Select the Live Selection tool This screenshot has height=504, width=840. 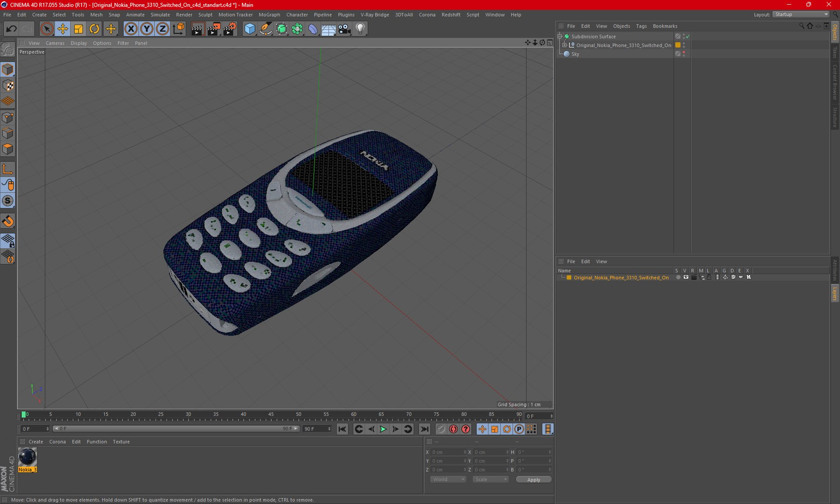[x=47, y=29]
